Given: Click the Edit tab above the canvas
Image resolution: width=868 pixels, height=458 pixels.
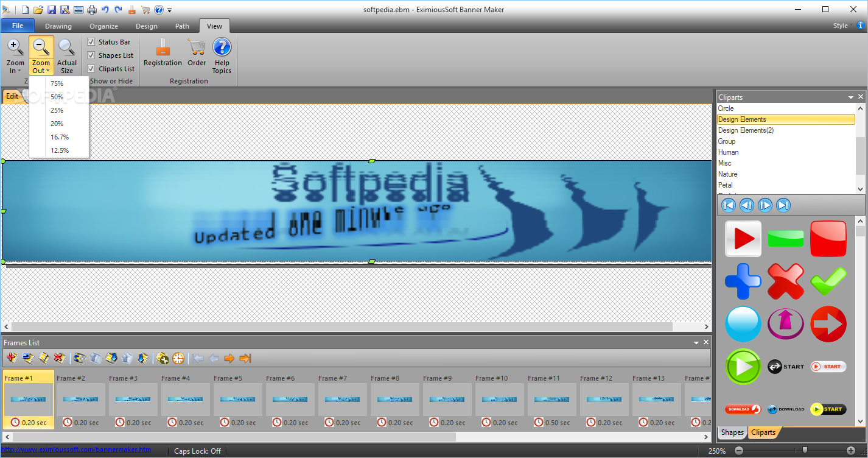Looking at the screenshot, I should pos(12,96).
